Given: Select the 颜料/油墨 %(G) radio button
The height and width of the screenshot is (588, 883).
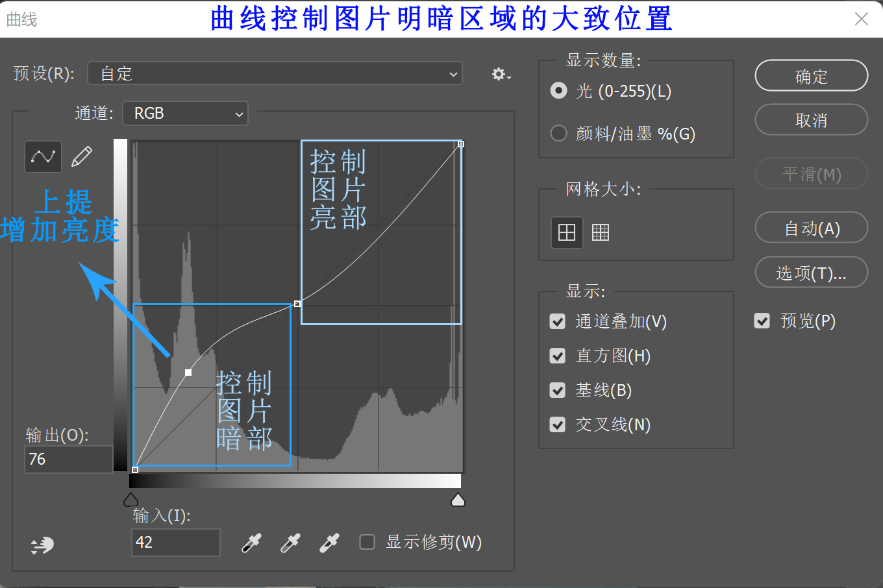Looking at the screenshot, I should click(558, 134).
